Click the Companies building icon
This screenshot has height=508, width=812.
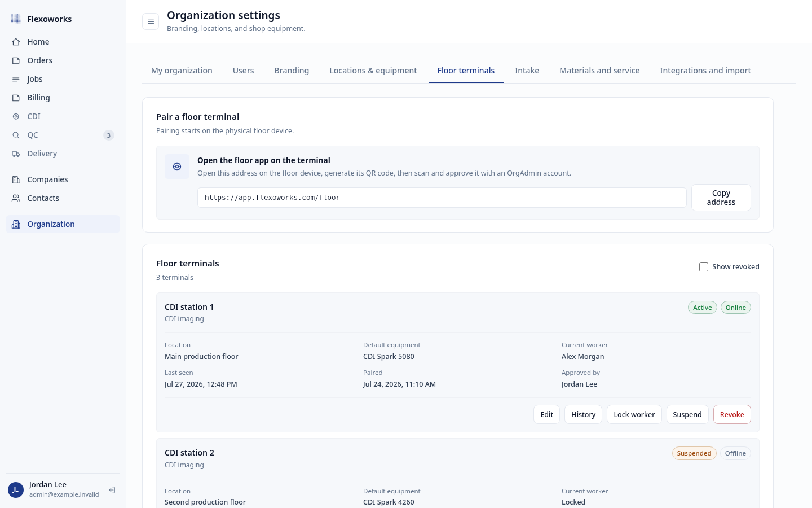(16, 179)
